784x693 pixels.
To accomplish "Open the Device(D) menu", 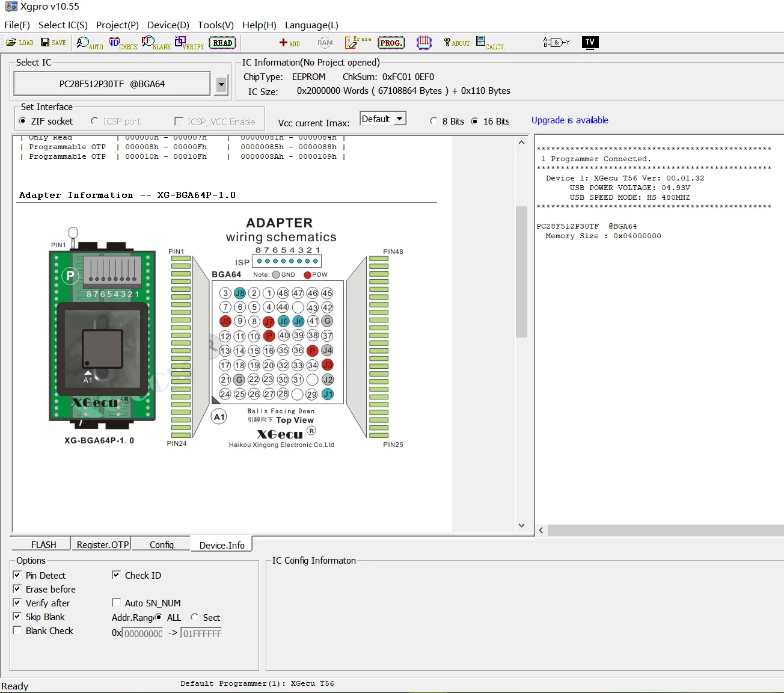I will point(168,25).
